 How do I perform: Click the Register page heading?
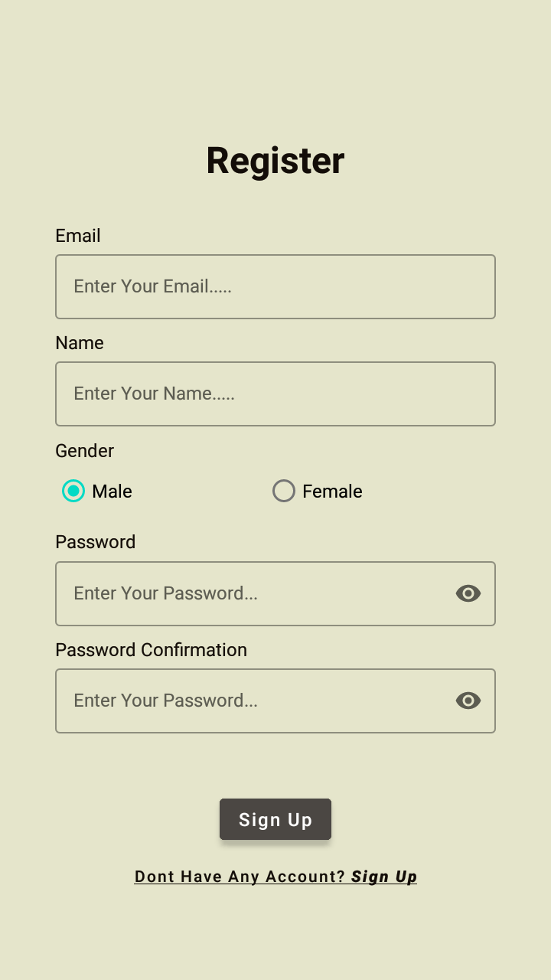tap(275, 160)
